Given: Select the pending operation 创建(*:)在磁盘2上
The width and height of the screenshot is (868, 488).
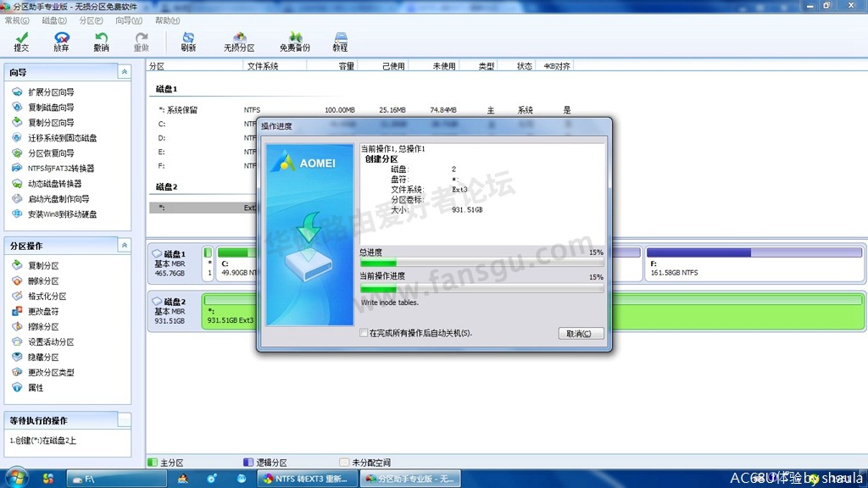Looking at the screenshot, I should [43, 441].
